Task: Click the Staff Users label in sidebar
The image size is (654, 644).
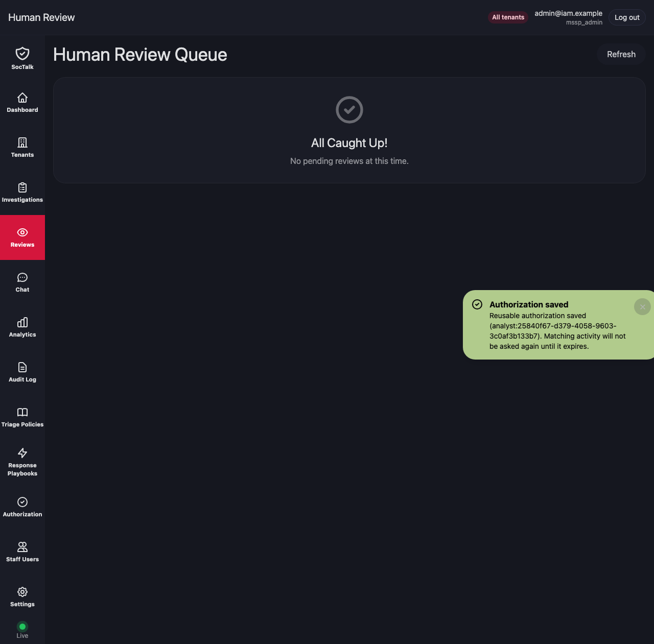Action: (x=22, y=559)
